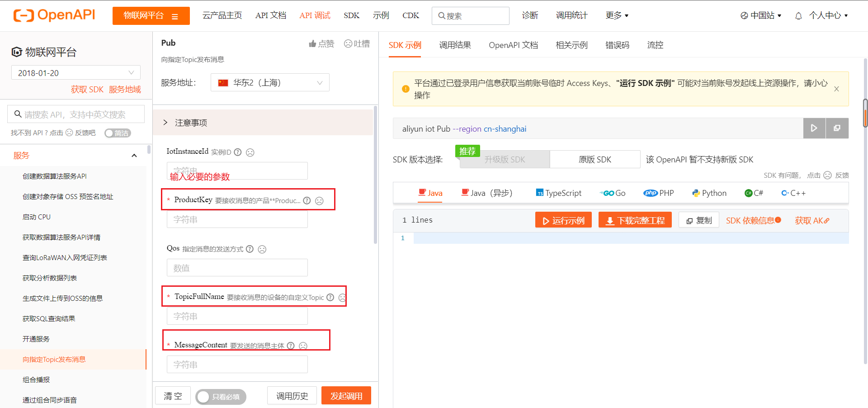This screenshot has height=408, width=868.
Task: Select 启动 CPU in the API list
Action: [x=37, y=217]
